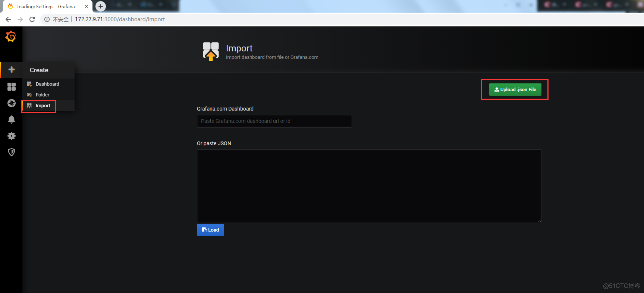Click the Or paste JSON label

(x=214, y=143)
